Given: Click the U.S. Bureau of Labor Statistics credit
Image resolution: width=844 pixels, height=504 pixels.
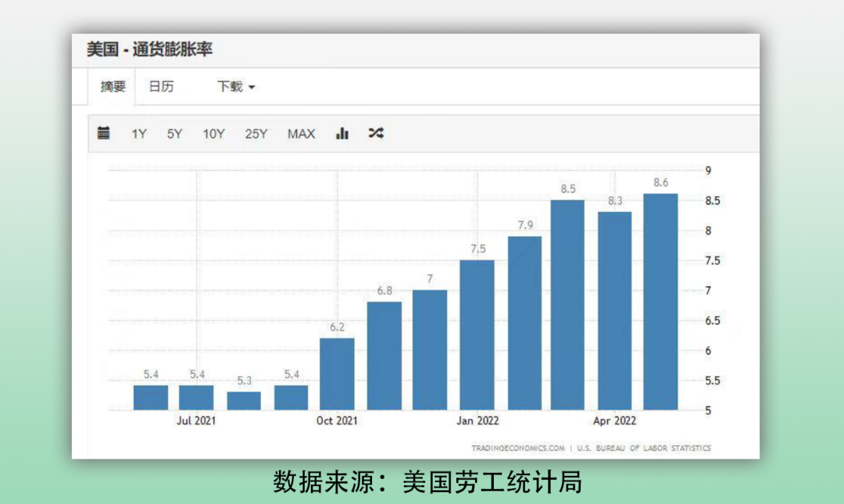Looking at the screenshot, I should (x=644, y=448).
